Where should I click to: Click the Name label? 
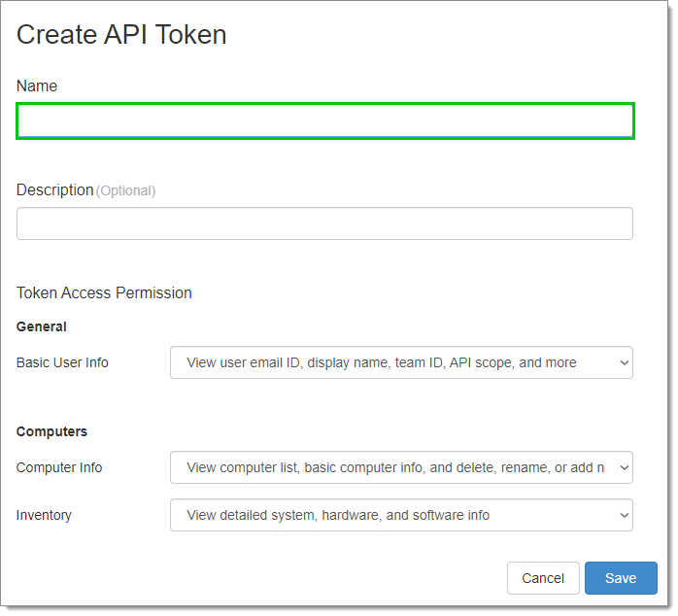(37, 86)
